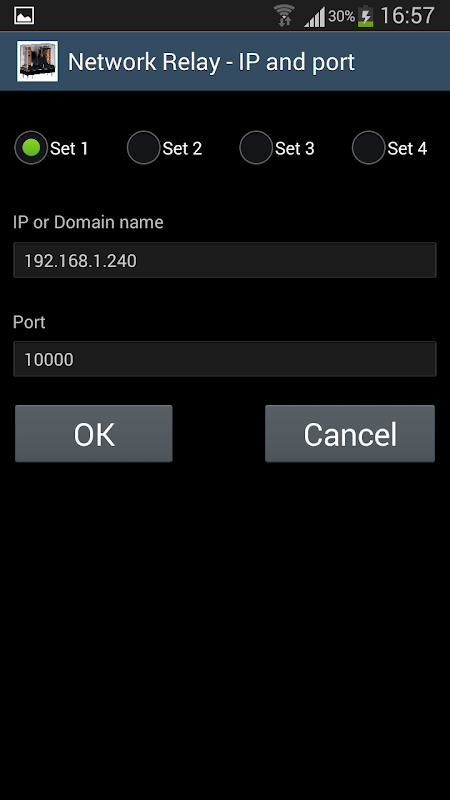Tap the 30% battery percentage text
The image size is (450, 800).
click(x=341, y=16)
